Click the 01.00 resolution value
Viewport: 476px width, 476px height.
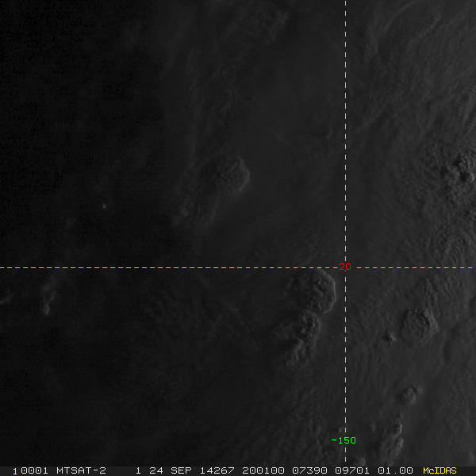click(395, 470)
